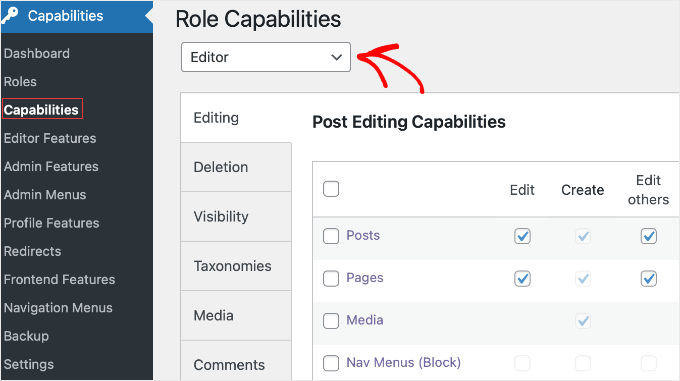The height and width of the screenshot is (381, 680).
Task: Toggle Create capability for Posts
Action: click(583, 236)
